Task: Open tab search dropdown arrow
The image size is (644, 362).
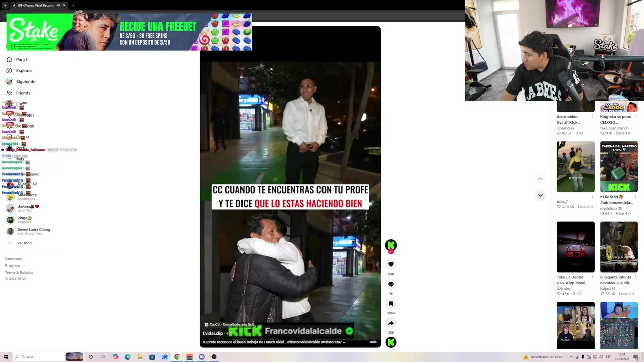Action: 5,5
